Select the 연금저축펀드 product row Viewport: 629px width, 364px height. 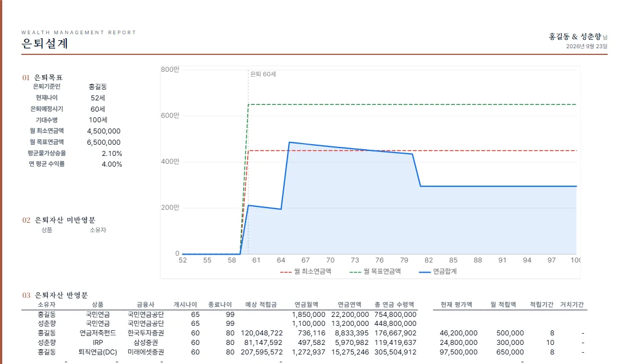pyautogui.click(x=304, y=333)
